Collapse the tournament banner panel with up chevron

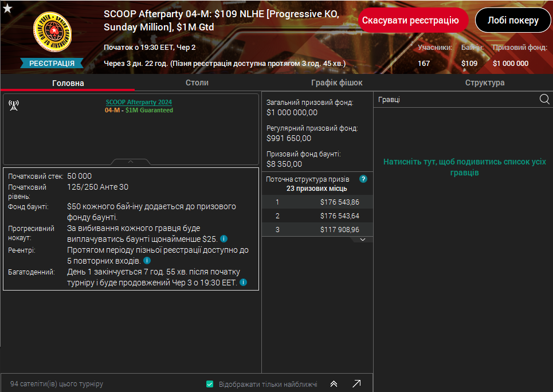pos(131,162)
